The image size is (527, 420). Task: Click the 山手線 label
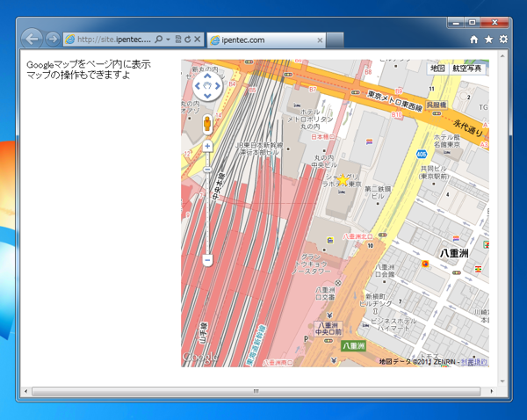204,333
